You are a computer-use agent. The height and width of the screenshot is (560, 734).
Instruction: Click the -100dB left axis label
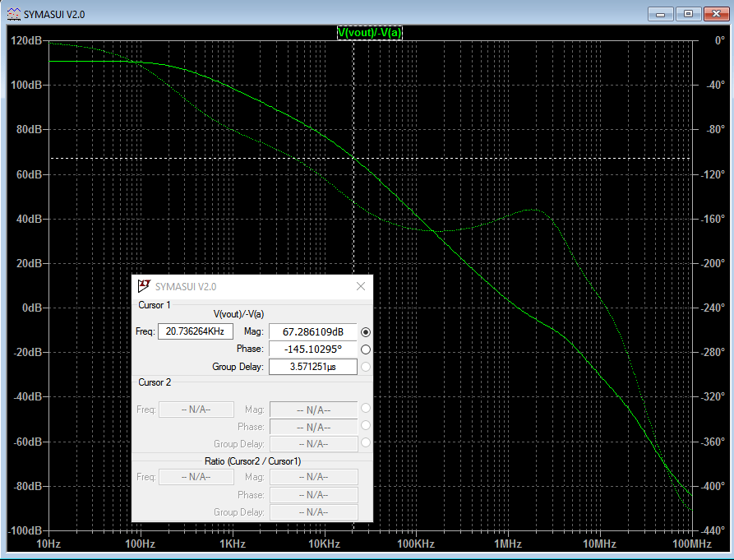click(25, 531)
